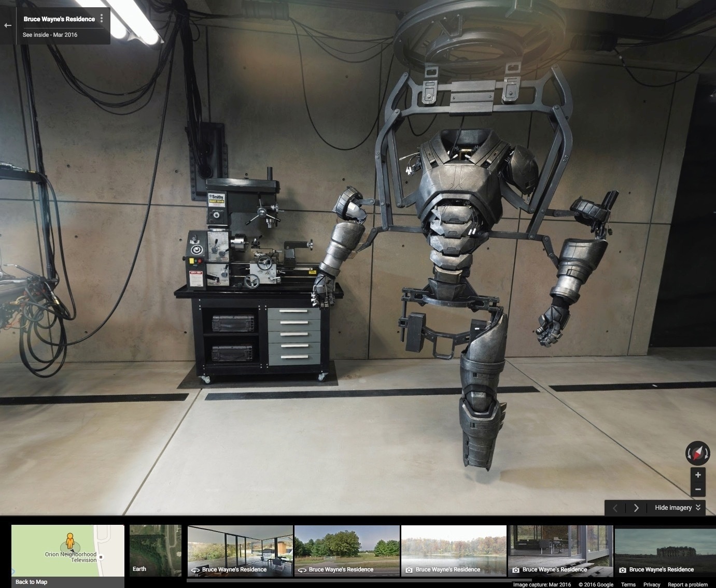Open the three-dot overflow menu on the place card
This screenshot has width=716, height=588.
point(102,19)
